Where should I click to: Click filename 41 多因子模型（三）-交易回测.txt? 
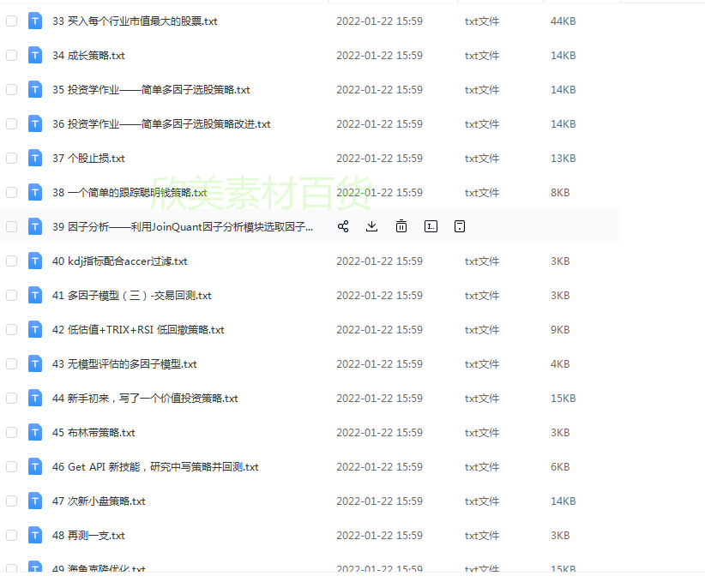[x=132, y=295]
